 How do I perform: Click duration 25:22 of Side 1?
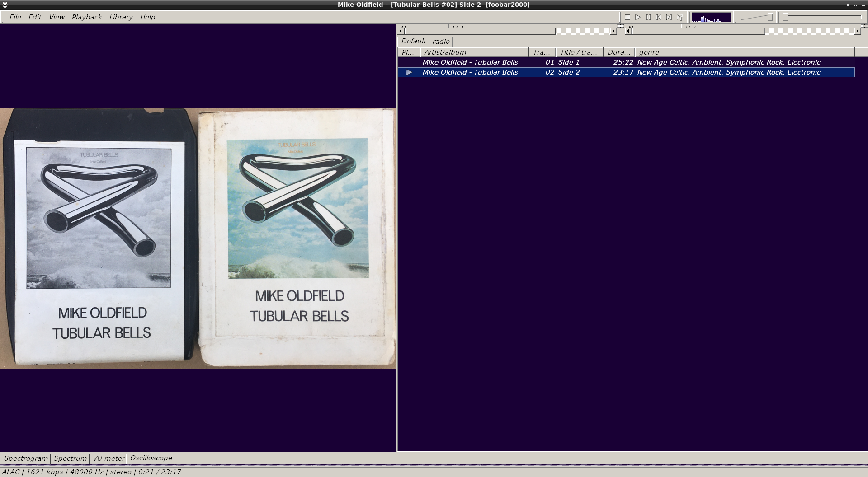click(623, 62)
